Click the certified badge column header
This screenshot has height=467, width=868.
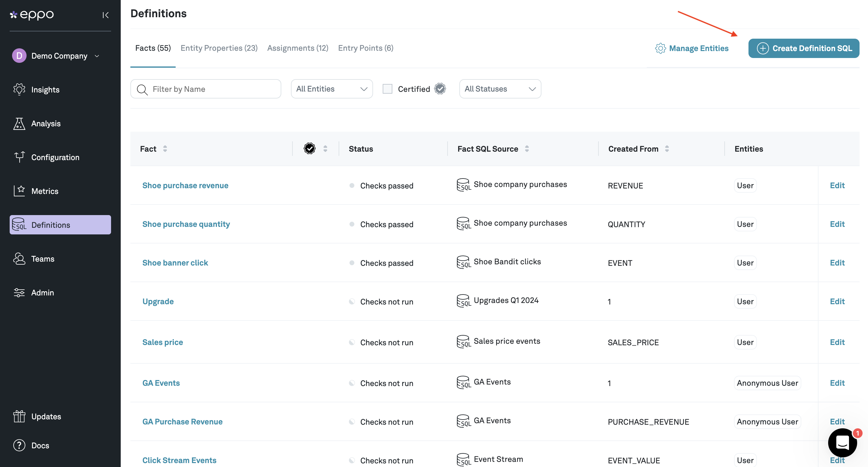coord(309,148)
